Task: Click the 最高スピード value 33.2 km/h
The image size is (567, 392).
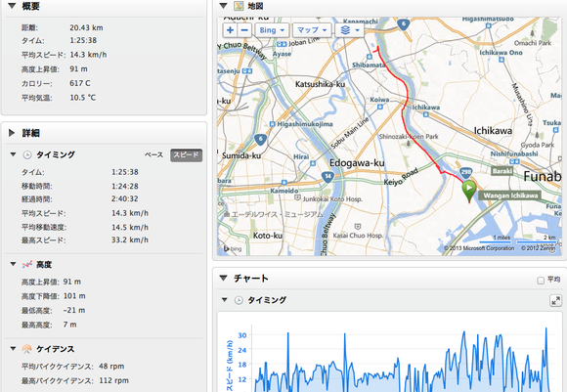Action: [130, 240]
